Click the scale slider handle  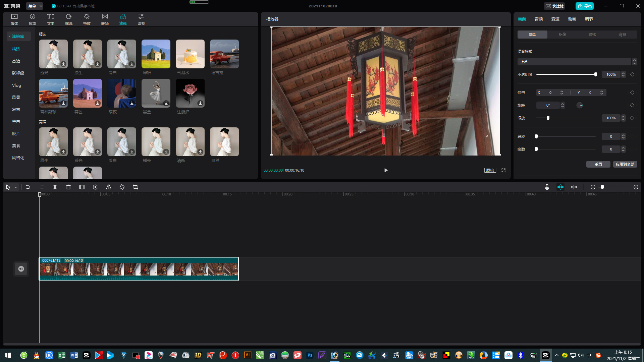coord(548,118)
